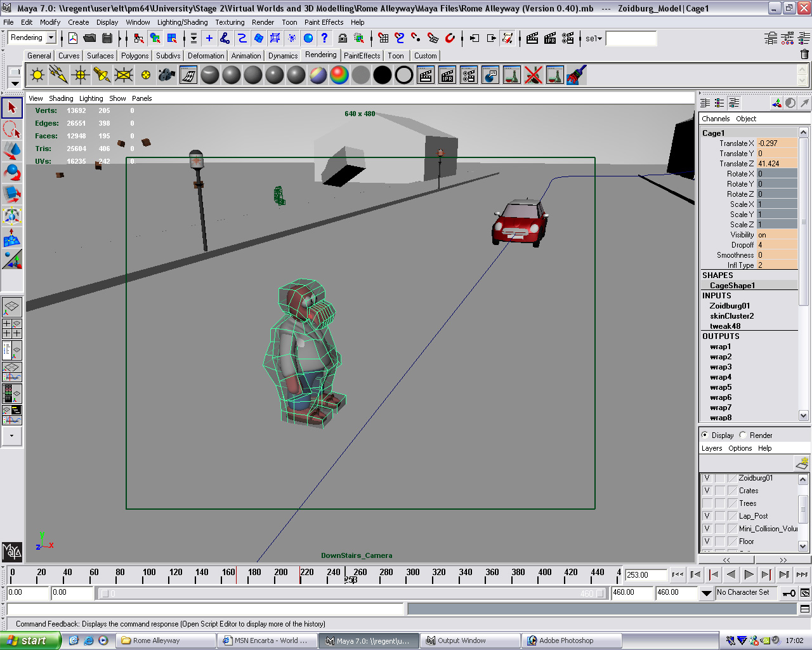Toggle visibility of Lap_Post layer
This screenshot has width=812, height=650.
coord(707,516)
